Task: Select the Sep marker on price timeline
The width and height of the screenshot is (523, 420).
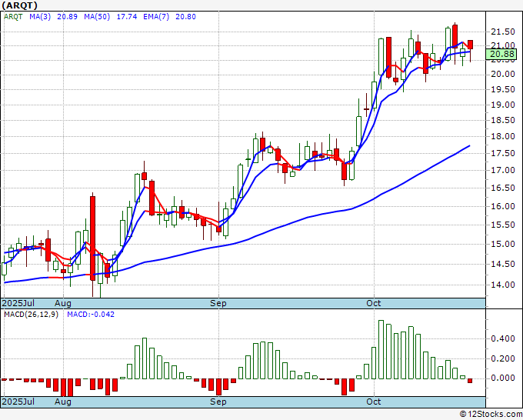Action: [x=218, y=303]
